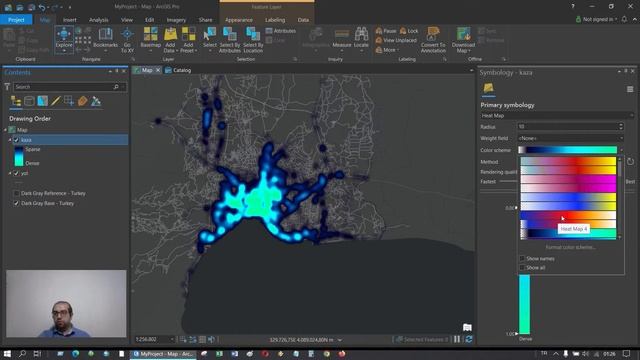Viewport: 640px width, 360px height.
Task: Filter Contents by editing
Action: (56, 101)
